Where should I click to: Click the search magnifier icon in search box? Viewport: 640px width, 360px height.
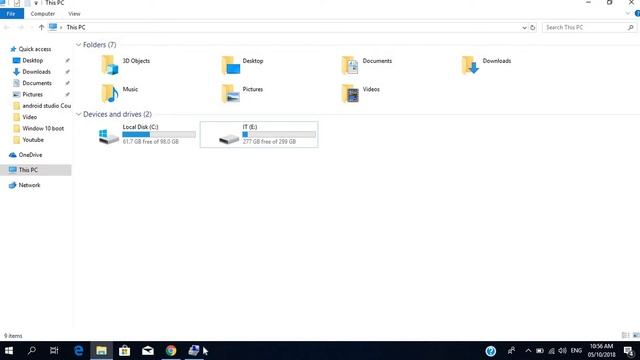[x=631, y=27]
